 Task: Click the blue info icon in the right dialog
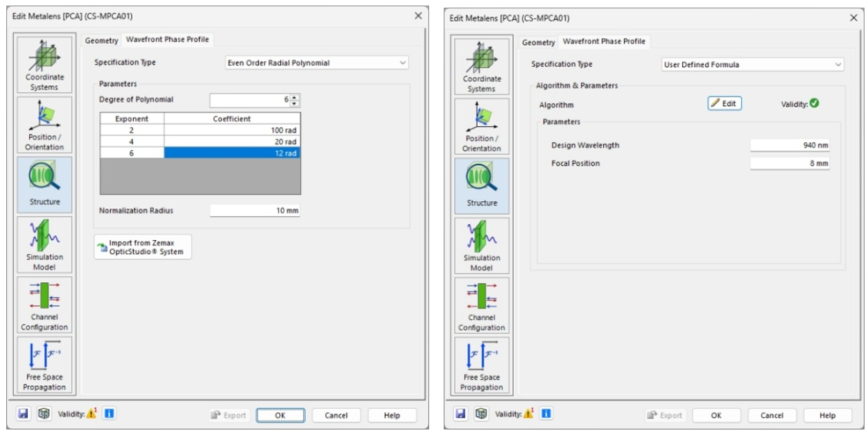click(x=546, y=414)
